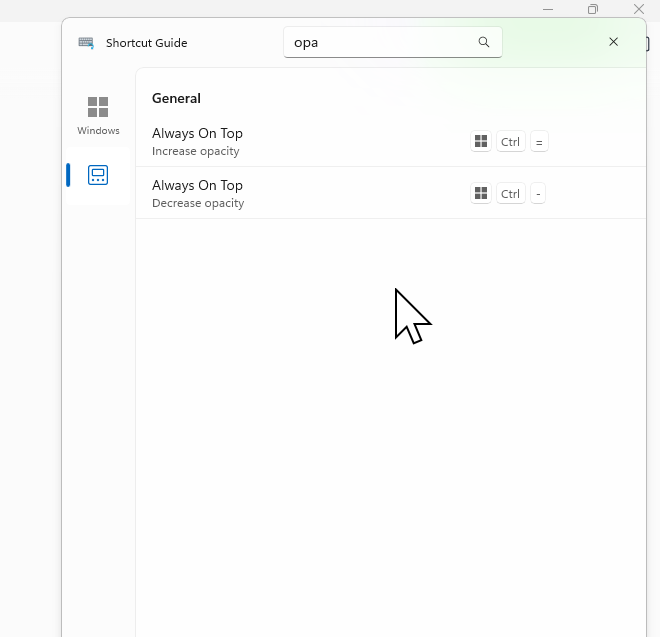Close the Shortcut Guide panel
The width and height of the screenshot is (660, 637).
pyautogui.click(x=613, y=42)
